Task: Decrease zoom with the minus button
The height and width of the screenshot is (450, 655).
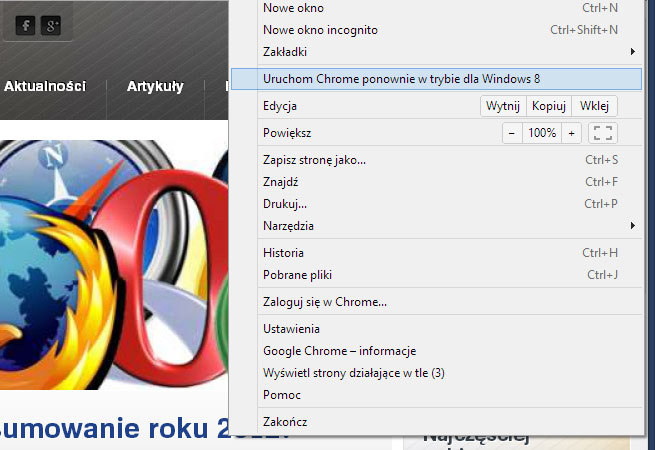Action: click(512, 133)
